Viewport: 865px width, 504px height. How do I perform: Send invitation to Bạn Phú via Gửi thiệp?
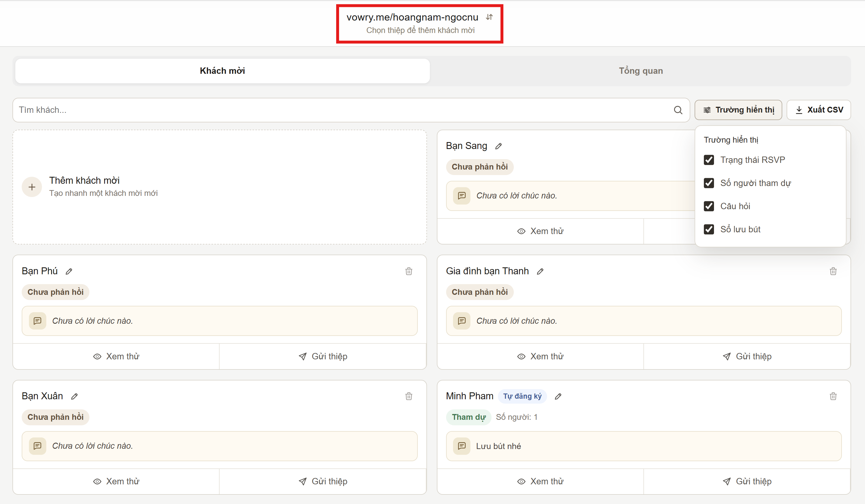[323, 356]
